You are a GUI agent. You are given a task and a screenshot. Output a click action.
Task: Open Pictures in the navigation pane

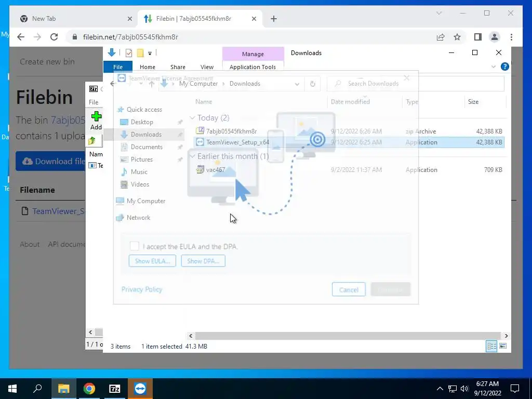coord(141,159)
